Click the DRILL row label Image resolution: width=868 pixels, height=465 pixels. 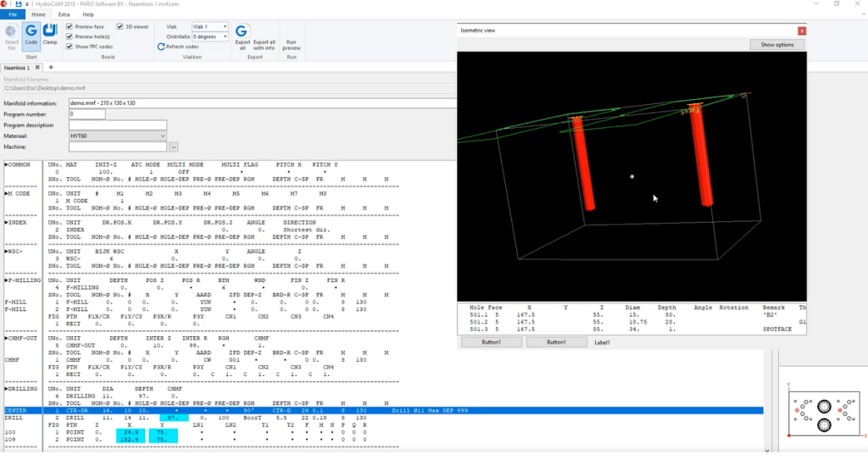[x=14, y=418]
